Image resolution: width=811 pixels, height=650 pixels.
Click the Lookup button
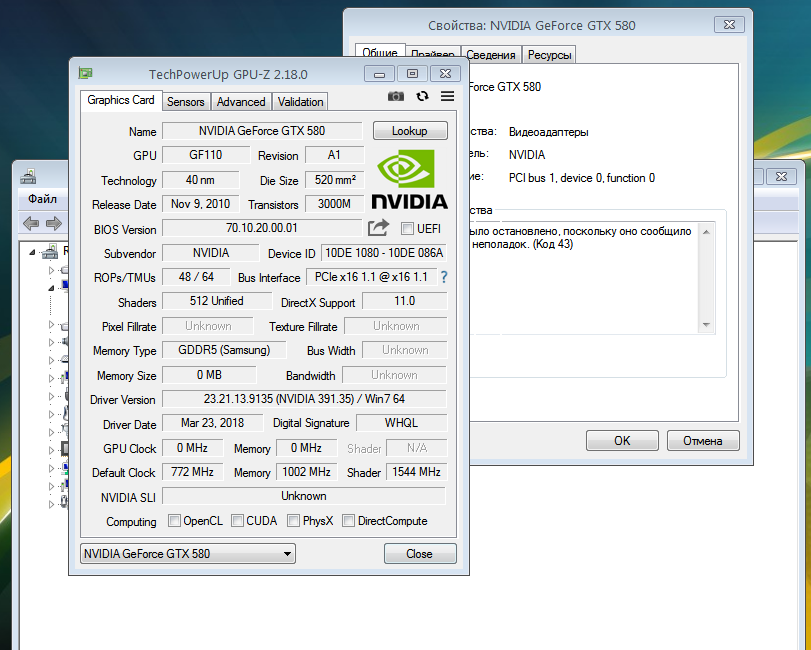click(x=410, y=130)
